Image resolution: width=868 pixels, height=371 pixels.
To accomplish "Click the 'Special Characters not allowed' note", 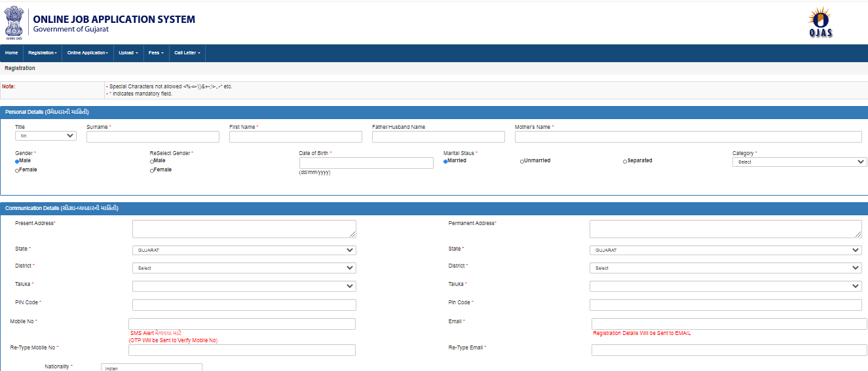I will tap(169, 86).
